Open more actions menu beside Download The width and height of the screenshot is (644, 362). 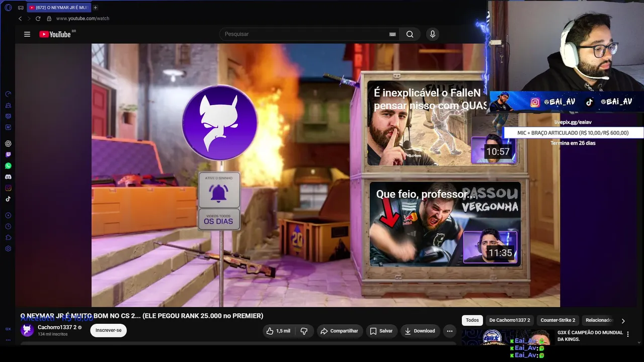click(x=450, y=331)
